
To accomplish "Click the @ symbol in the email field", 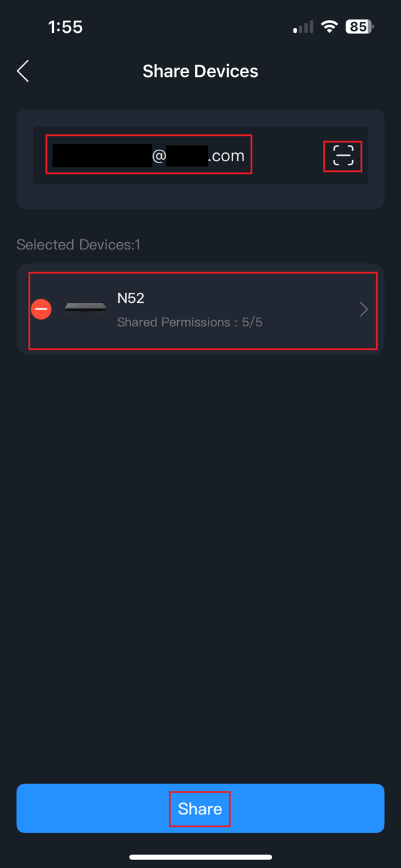I will tap(158, 157).
